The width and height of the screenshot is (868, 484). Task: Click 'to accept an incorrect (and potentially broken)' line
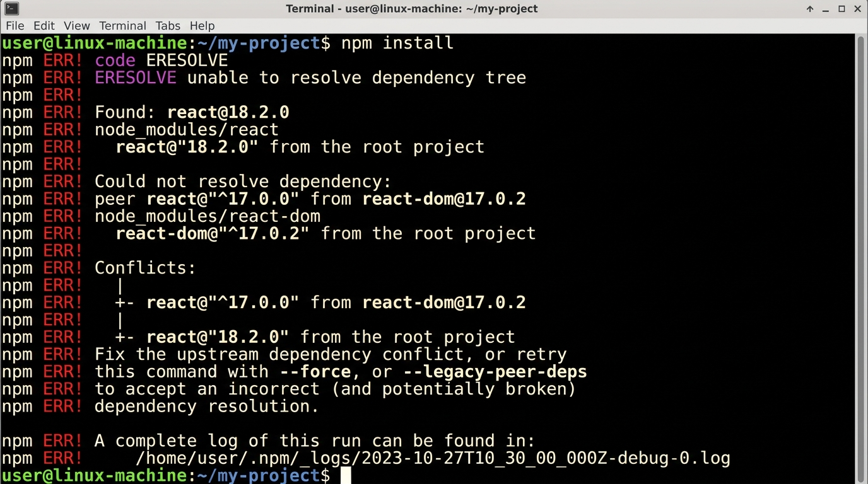[336, 389]
